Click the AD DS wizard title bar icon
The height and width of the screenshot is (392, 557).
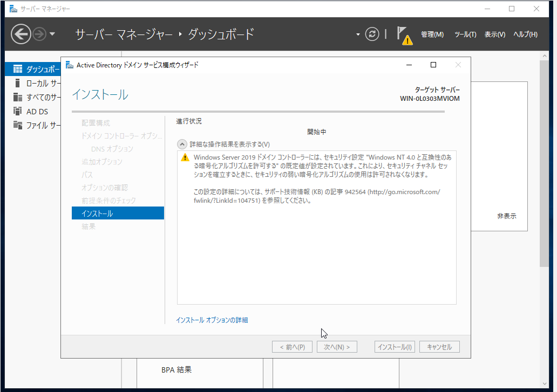click(x=70, y=65)
